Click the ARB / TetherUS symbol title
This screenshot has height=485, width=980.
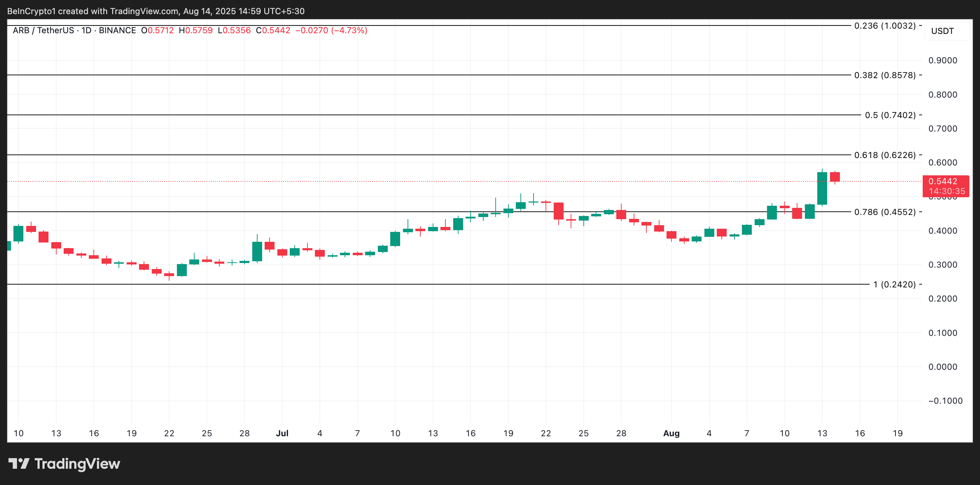43,30
